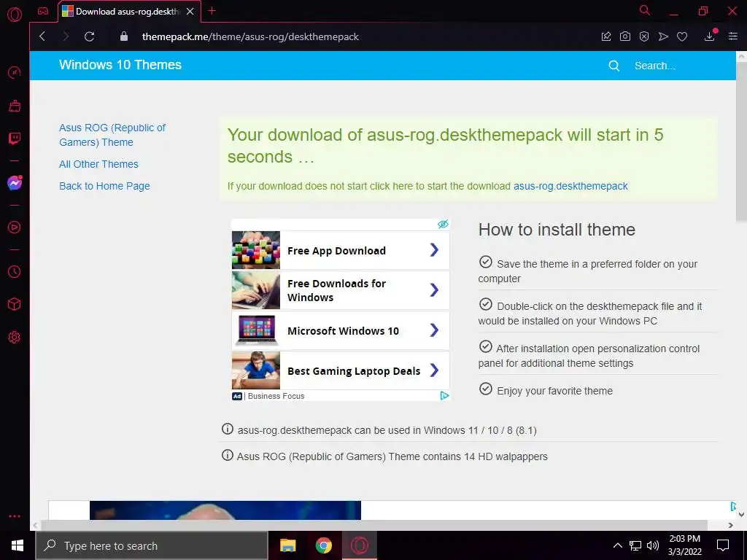Open Google Chrome from taskbar
The image size is (747, 560).
coord(323,545)
